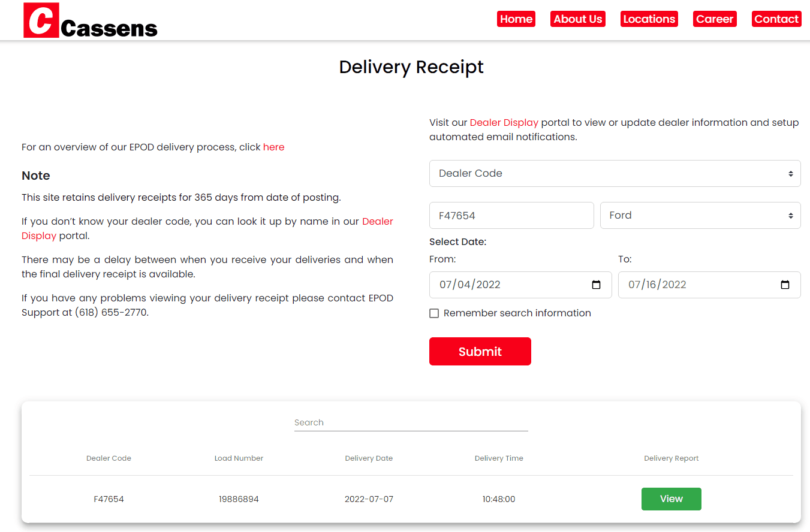This screenshot has width=810, height=532.
Task: Open Dealer Display link in the Note section
Action: click(x=377, y=222)
